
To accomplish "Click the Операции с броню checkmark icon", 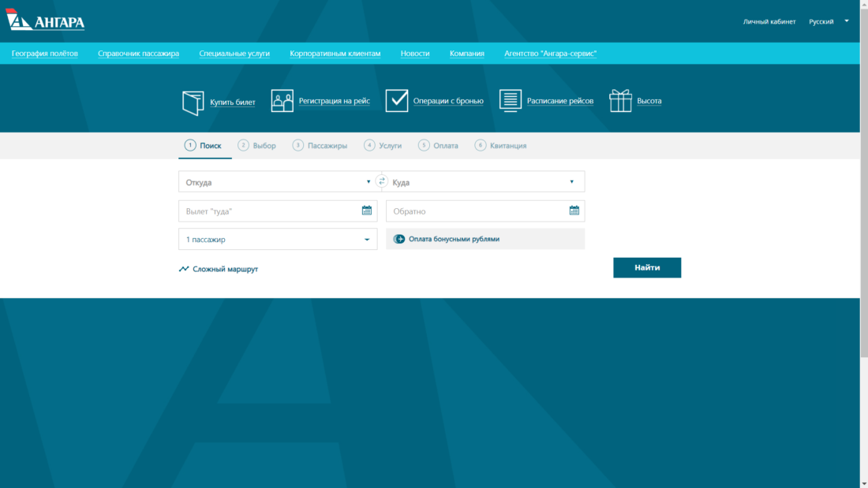I will pos(396,101).
